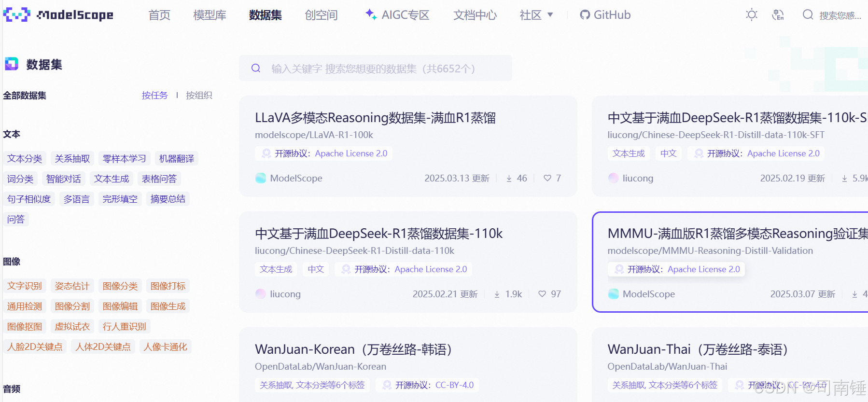Filter by 人脸2D关键点 tag
Viewport: 868px width, 402px height.
point(35,347)
